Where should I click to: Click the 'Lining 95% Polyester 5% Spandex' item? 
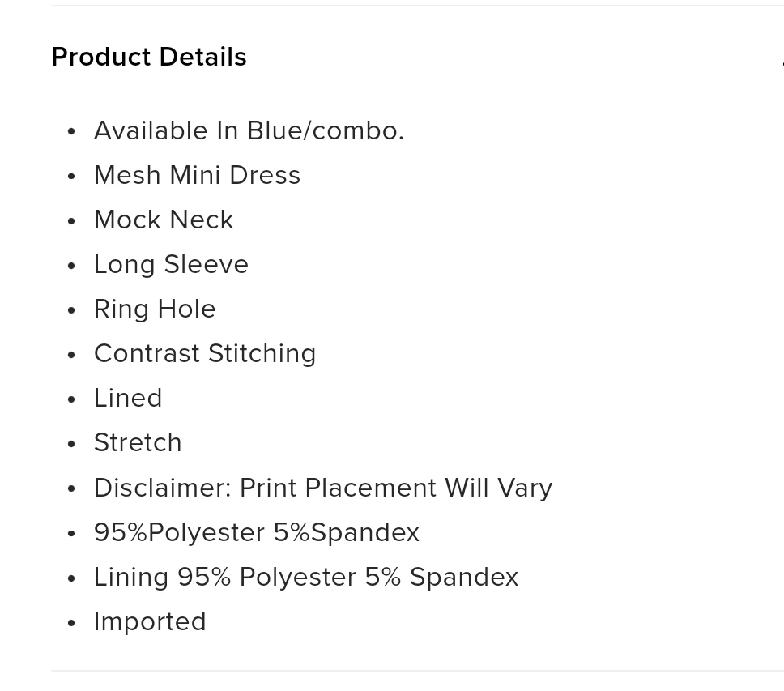[x=306, y=577]
